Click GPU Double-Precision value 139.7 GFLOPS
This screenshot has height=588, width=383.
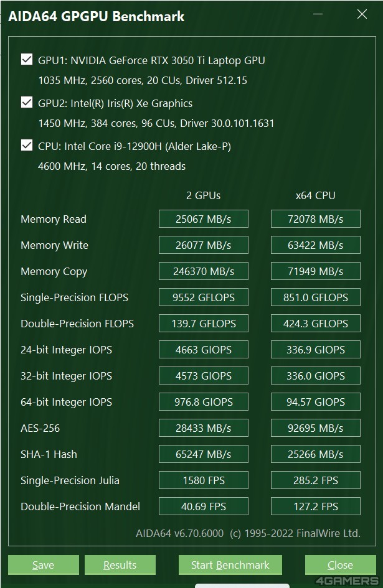tap(204, 324)
